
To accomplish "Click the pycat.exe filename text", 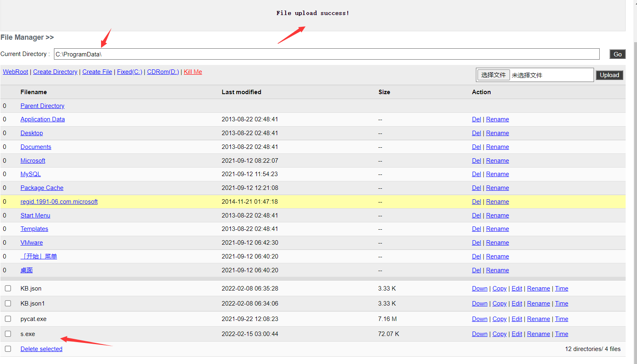I will click(x=33, y=319).
